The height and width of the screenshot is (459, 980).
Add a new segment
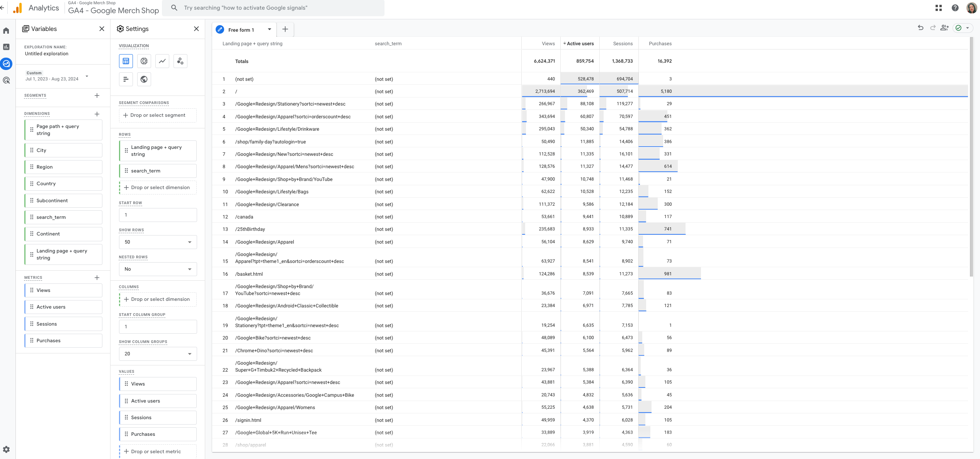tap(97, 96)
